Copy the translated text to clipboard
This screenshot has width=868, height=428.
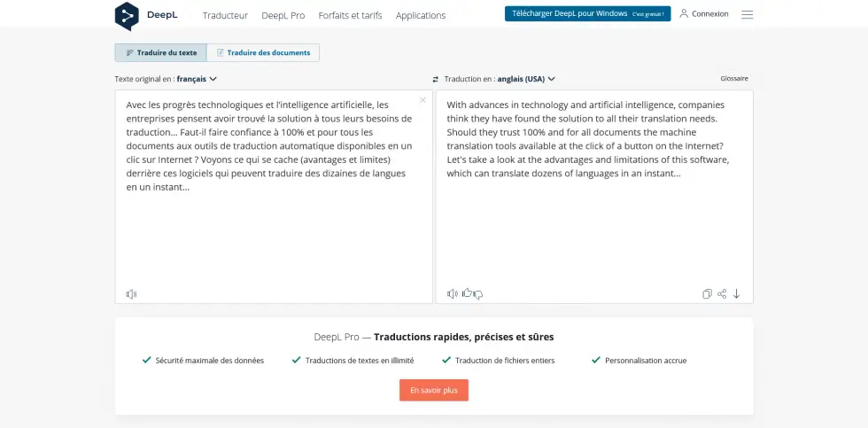coord(707,294)
